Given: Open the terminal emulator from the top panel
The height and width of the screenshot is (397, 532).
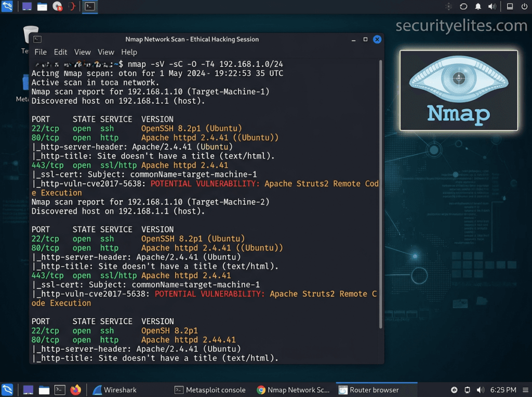Looking at the screenshot, I should tap(90, 7).
